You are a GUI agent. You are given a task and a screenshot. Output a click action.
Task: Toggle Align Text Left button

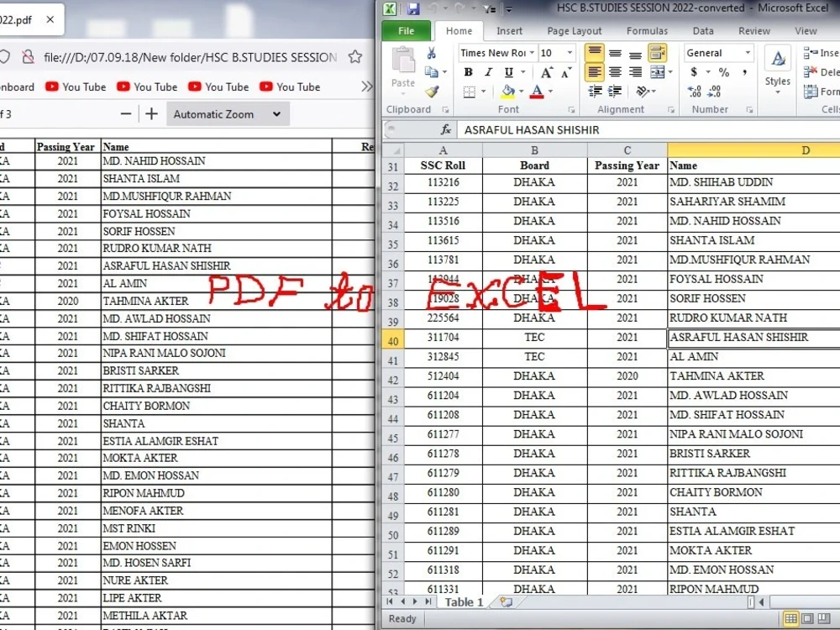(x=594, y=71)
